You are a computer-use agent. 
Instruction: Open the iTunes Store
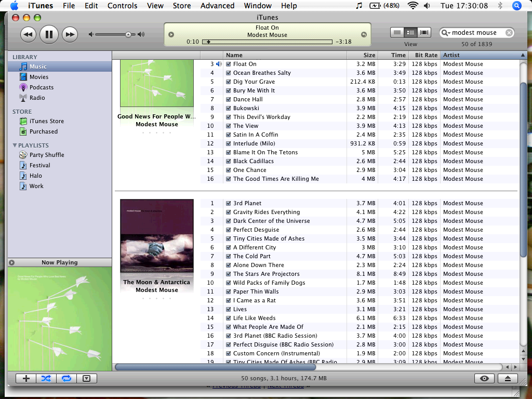pyautogui.click(x=46, y=121)
